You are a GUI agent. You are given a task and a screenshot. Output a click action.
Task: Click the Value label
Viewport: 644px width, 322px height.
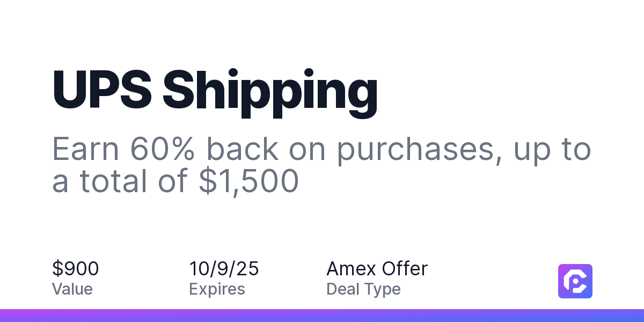click(72, 289)
